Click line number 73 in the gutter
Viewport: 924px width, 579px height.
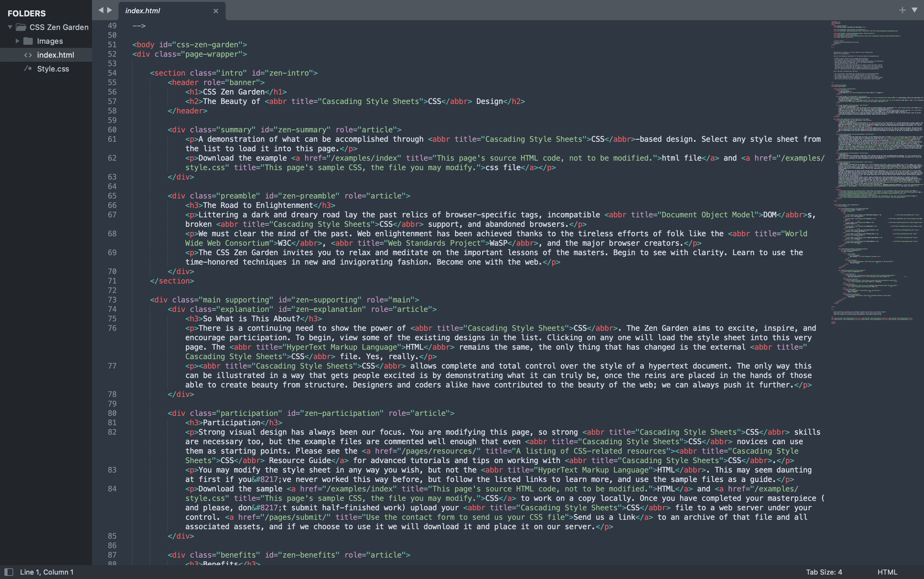[112, 300]
